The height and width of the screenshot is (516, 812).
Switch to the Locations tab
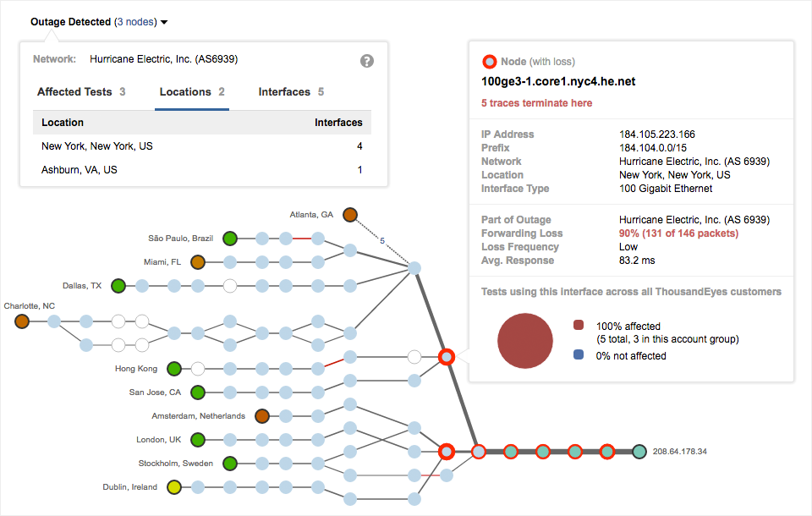click(192, 92)
